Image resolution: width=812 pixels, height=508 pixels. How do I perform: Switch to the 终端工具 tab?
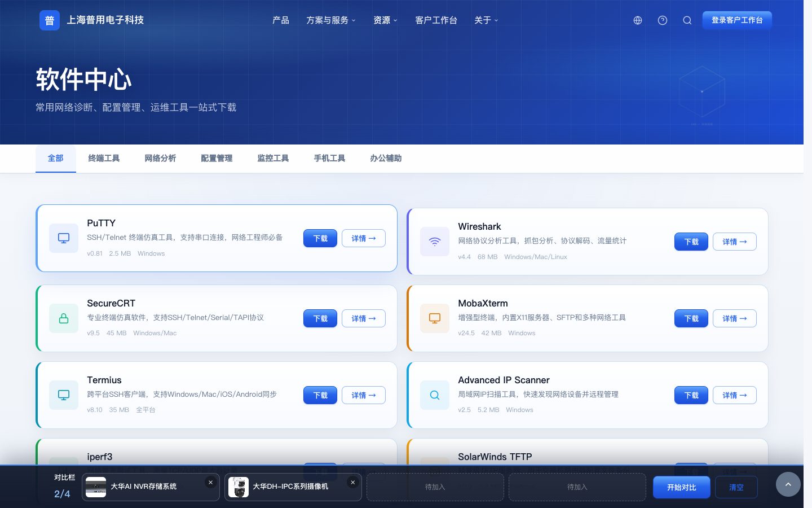click(x=104, y=158)
